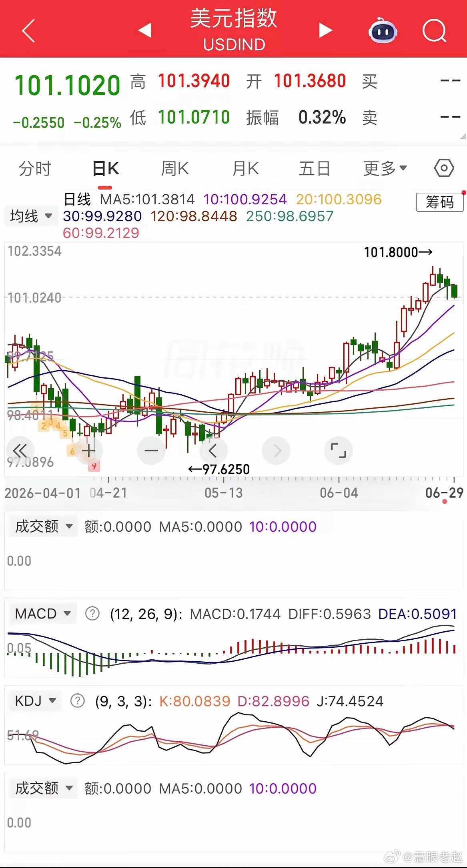This screenshot has width=467, height=868.
Task: Tap the low value 101.0710
Action: pos(194,117)
